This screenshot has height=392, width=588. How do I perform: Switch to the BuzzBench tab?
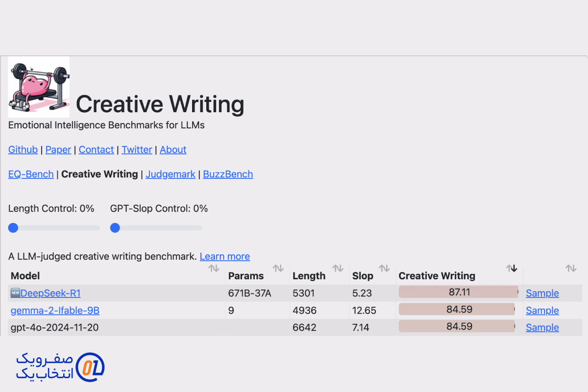[x=228, y=174]
